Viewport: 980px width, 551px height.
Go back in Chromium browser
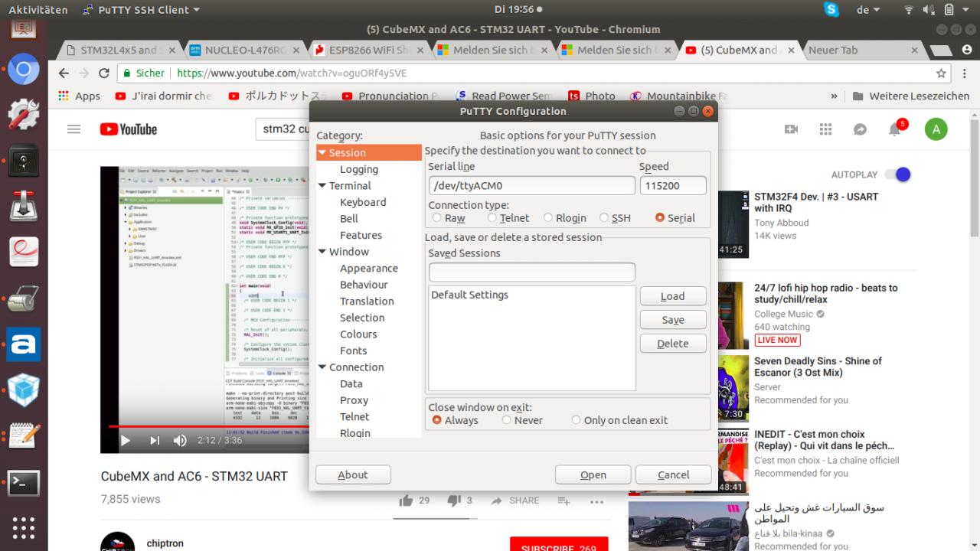(x=64, y=73)
